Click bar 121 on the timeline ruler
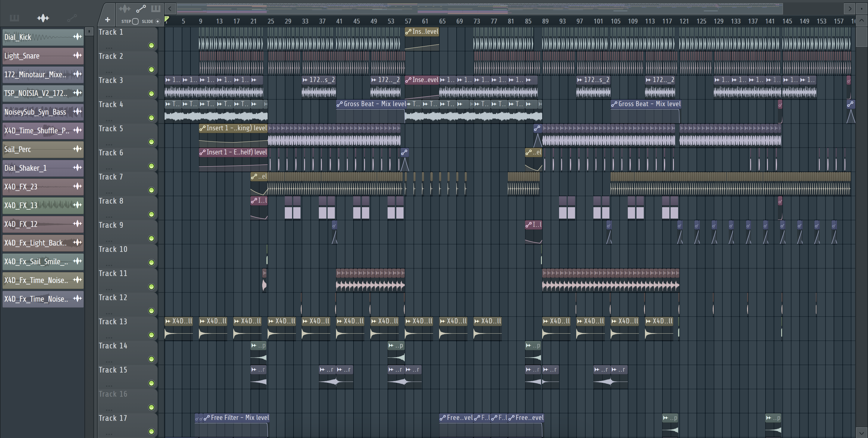 684,21
